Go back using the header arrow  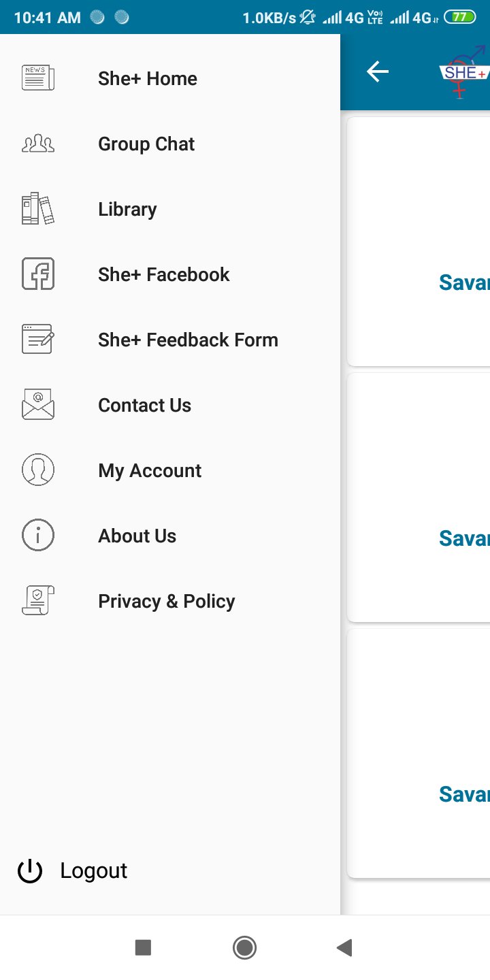coord(378,71)
